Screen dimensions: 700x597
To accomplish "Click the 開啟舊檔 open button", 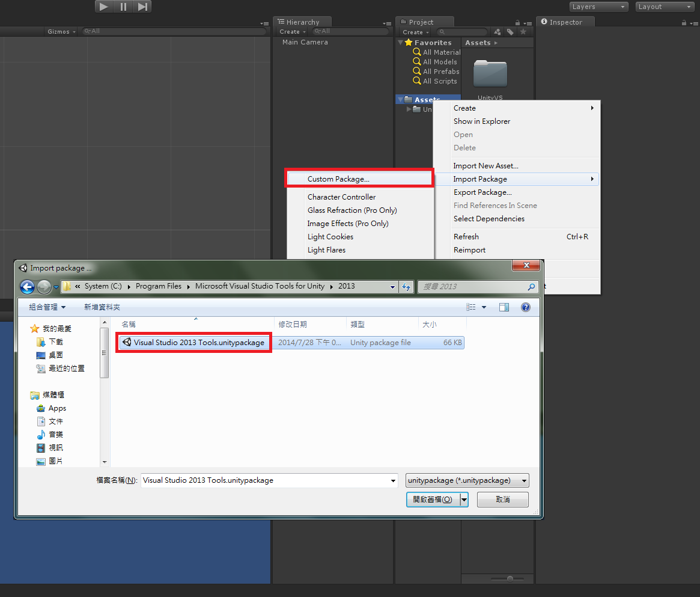I will pyautogui.click(x=433, y=499).
